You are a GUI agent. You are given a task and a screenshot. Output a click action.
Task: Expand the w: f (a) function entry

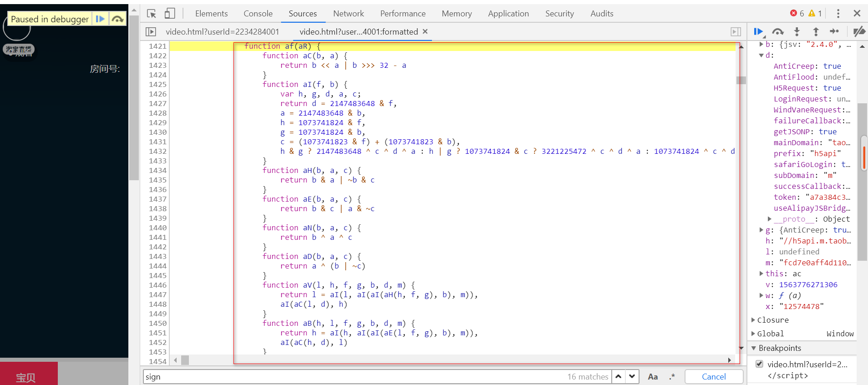[x=761, y=295]
